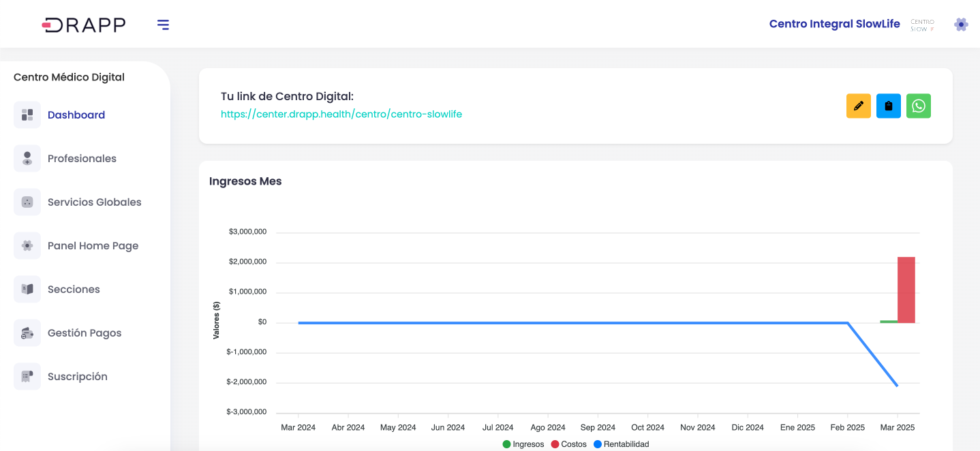Go to Gestión Pagos menu item
980x451 pixels.
click(85, 333)
